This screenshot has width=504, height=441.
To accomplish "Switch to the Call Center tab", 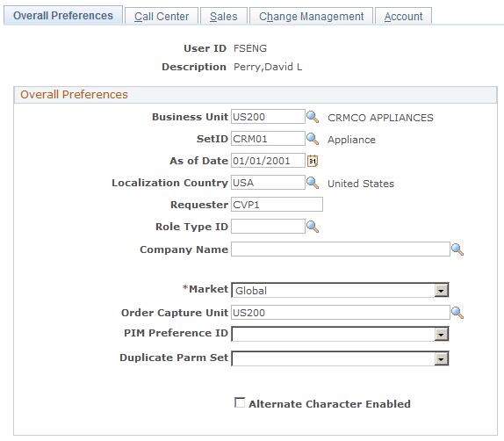I will click(x=162, y=16).
